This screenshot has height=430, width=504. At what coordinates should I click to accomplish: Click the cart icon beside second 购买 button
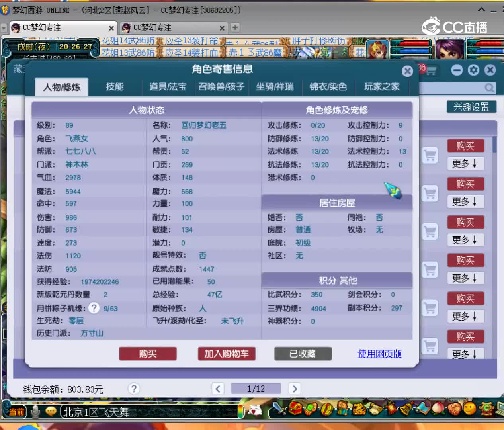tap(430, 193)
